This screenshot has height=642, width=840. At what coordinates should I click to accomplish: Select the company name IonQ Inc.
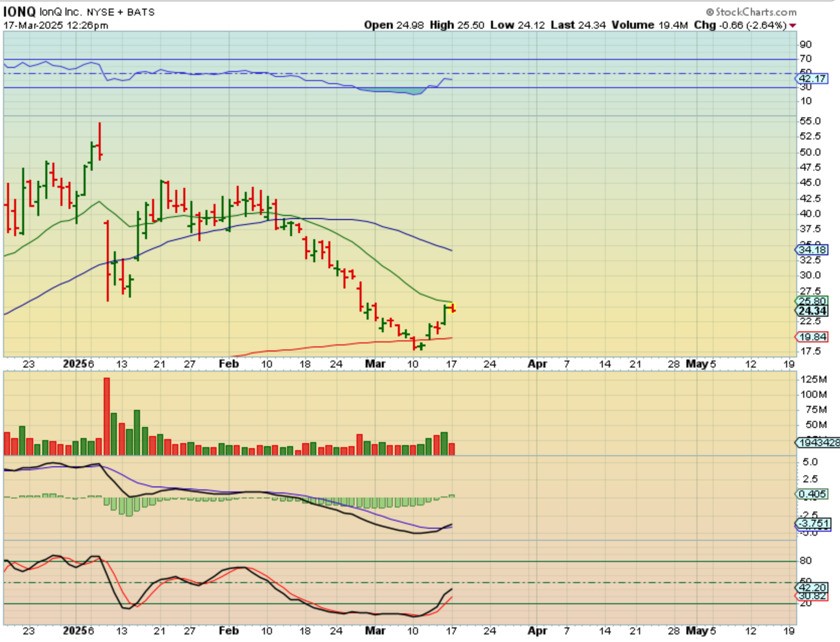click(60, 12)
